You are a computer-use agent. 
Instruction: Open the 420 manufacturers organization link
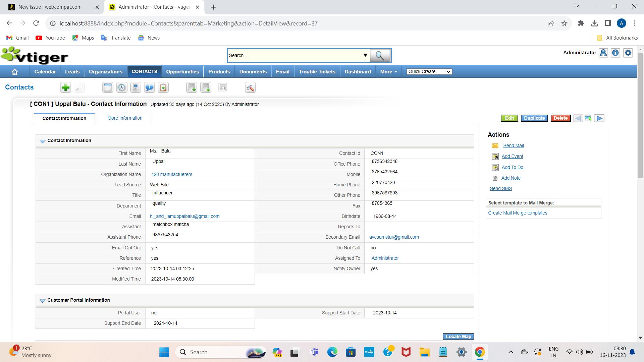click(x=171, y=174)
